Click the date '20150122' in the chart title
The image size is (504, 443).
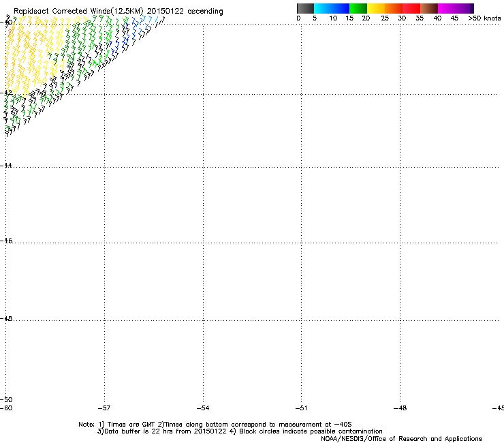point(166,12)
